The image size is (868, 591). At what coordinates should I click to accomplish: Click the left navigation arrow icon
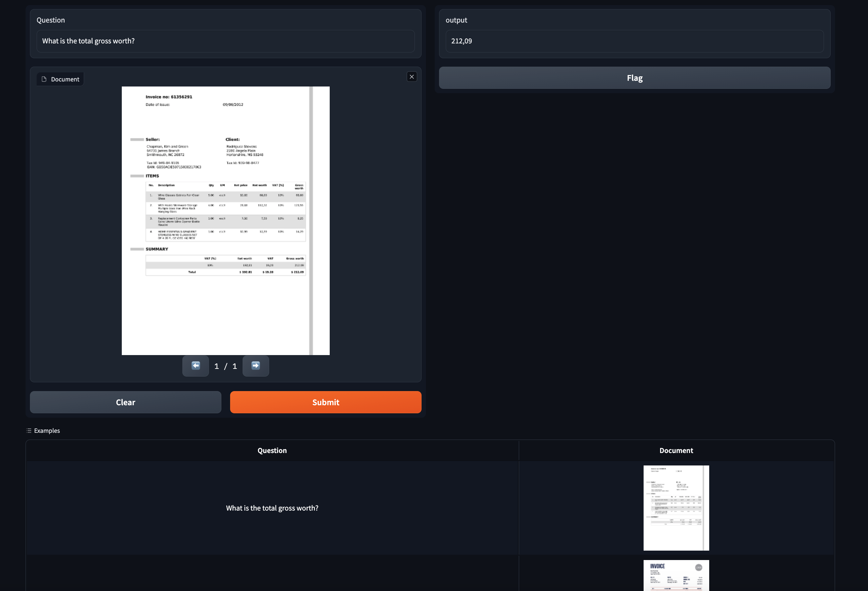pos(196,366)
